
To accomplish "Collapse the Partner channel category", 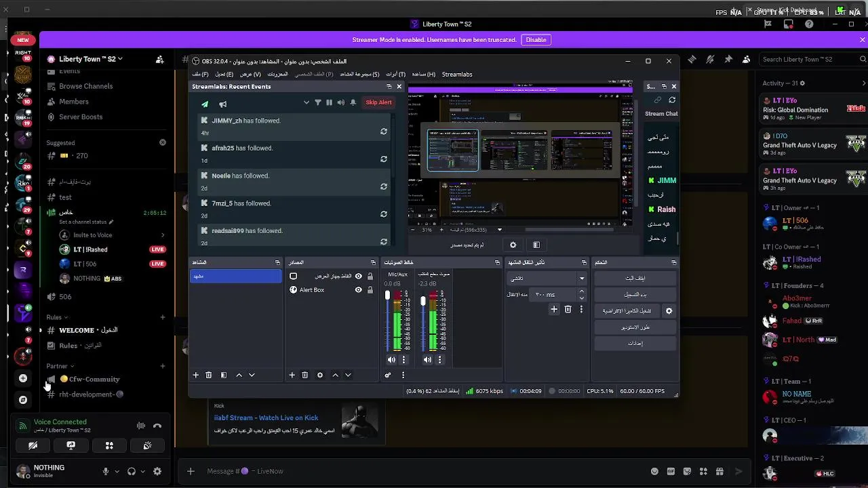I will (x=60, y=366).
